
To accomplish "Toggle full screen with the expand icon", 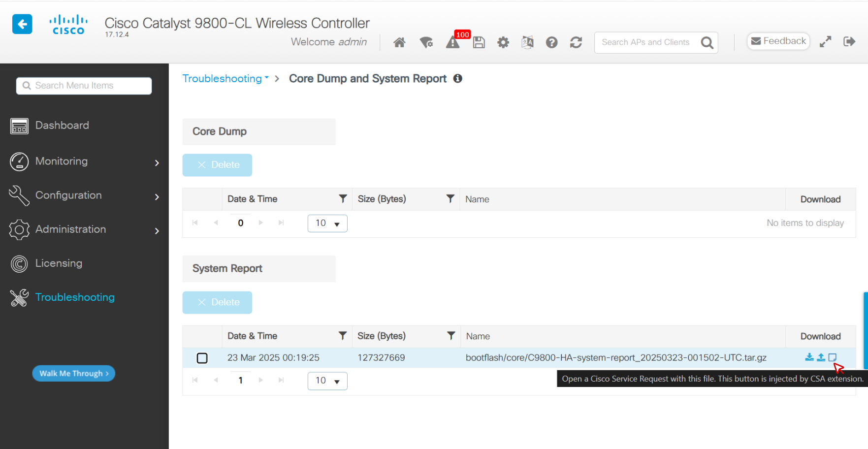I will tap(826, 42).
